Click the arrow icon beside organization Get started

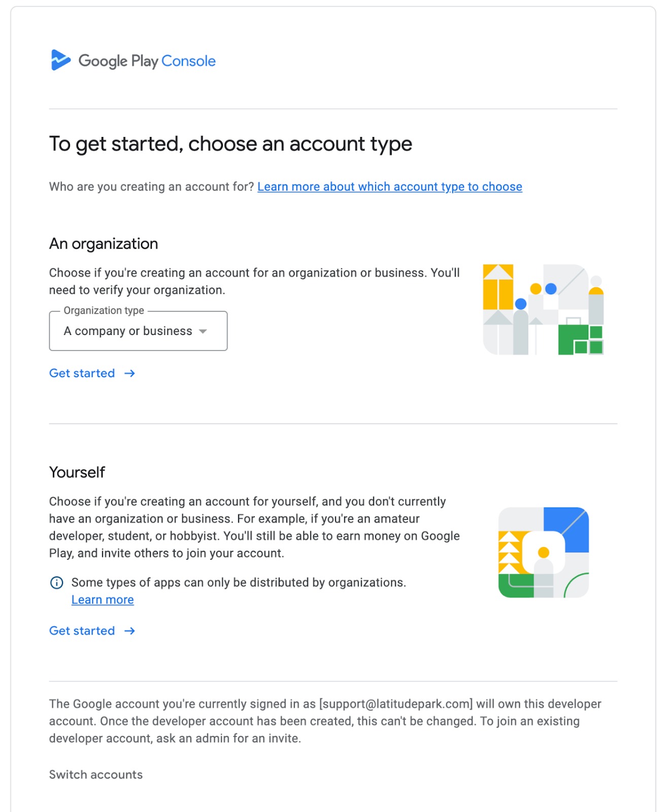tap(130, 374)
